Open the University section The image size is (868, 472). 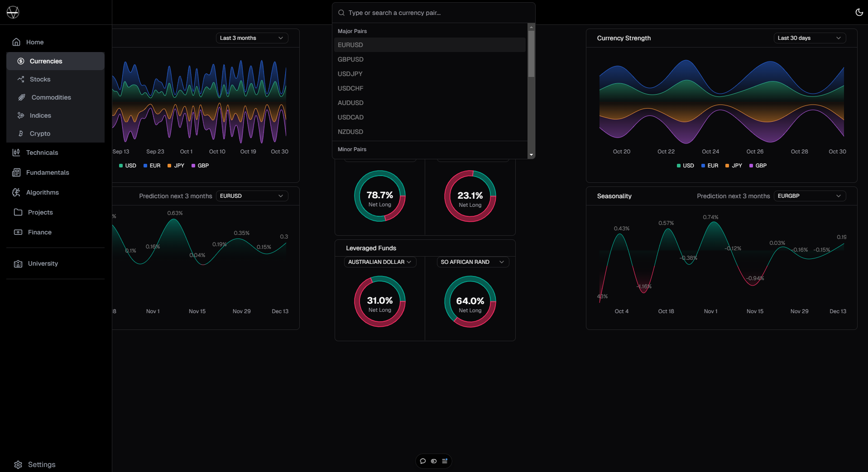43,263
